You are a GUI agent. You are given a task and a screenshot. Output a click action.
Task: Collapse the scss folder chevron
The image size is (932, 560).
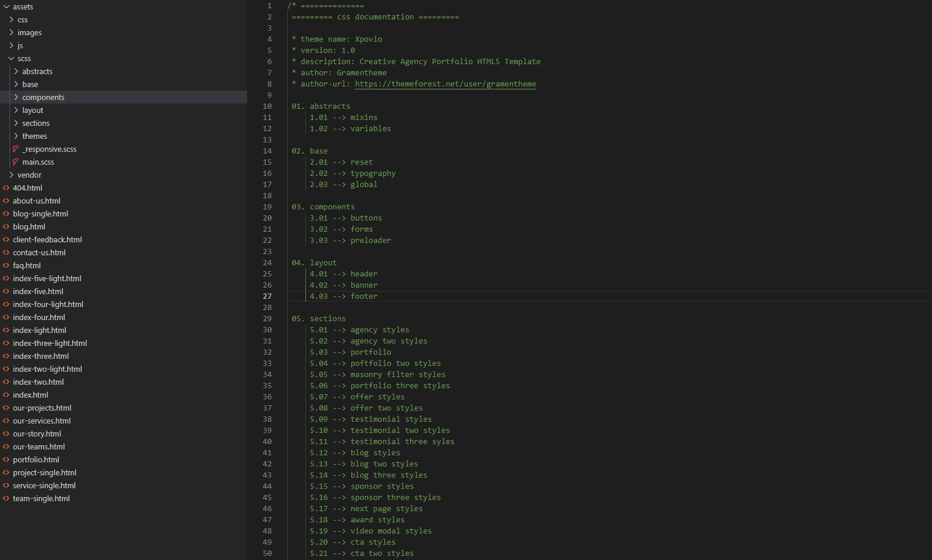(x=11, y=59)
